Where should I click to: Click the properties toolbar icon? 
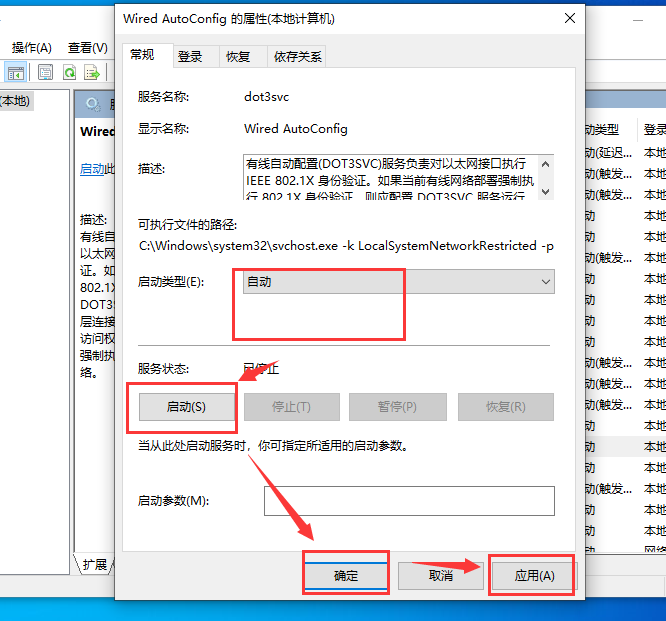(45, 72)
